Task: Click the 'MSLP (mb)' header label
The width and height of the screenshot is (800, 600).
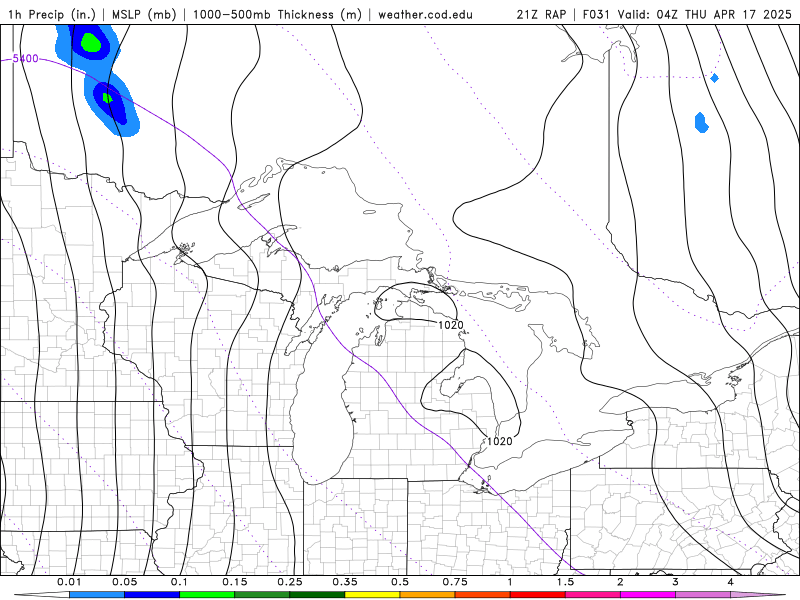Action: [x=144, y=14]
